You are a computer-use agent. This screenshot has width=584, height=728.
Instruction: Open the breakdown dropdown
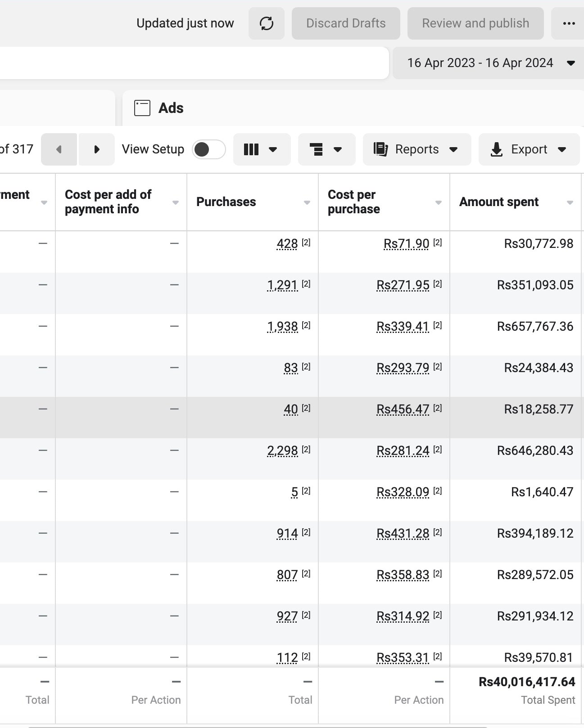[326, 149]
